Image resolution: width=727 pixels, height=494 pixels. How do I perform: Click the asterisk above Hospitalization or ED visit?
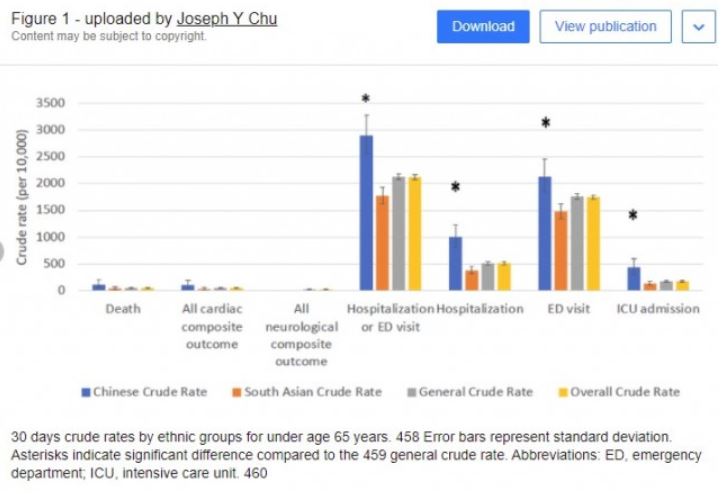[366, 100]
